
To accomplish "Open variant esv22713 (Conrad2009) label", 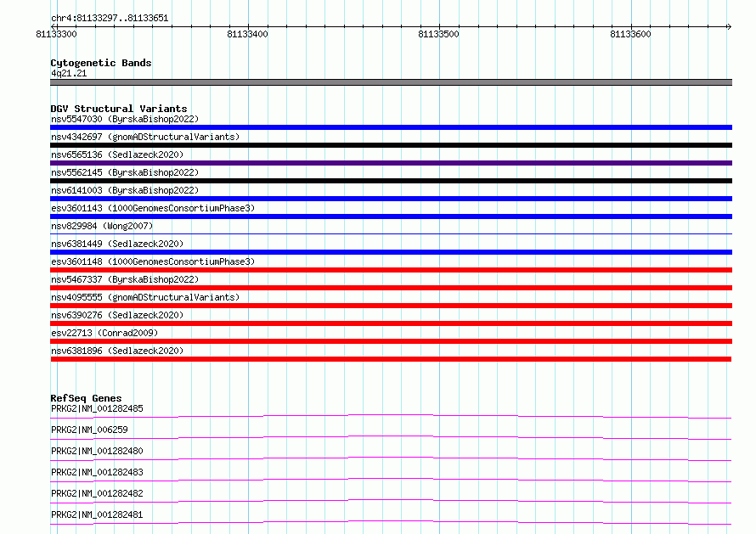I will (x=104, y=333).
